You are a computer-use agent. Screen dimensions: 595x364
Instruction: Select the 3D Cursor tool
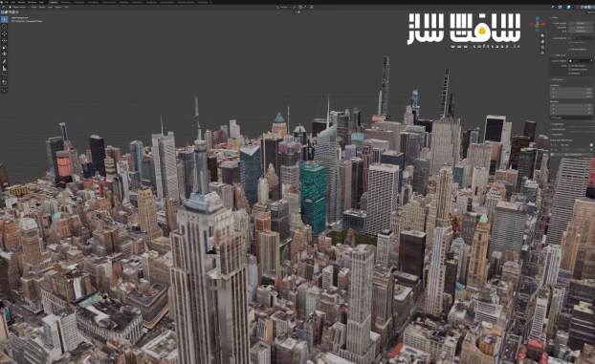tap(4, 27)
